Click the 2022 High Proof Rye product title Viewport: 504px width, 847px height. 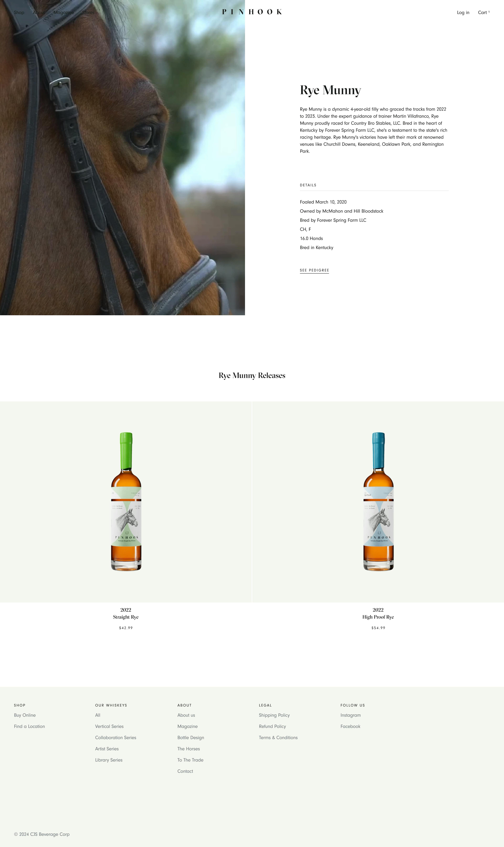coord(378,613)
